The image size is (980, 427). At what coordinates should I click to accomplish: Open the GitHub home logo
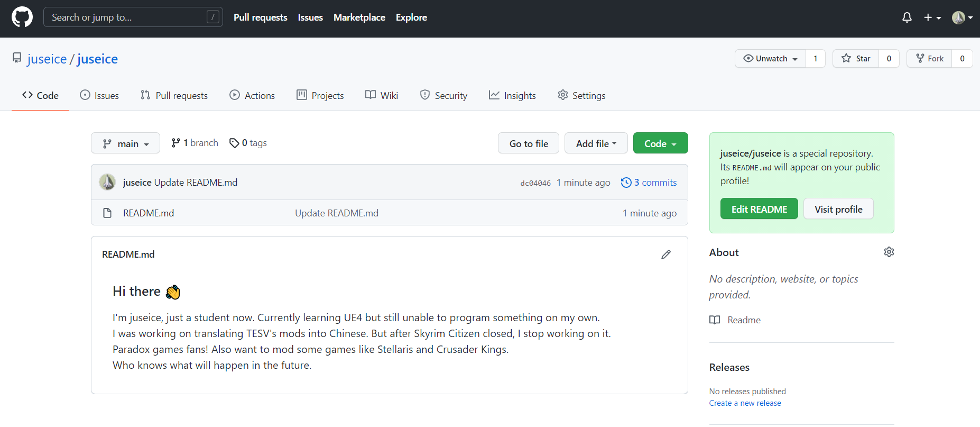pyautogui.click(x=22, y=17)
